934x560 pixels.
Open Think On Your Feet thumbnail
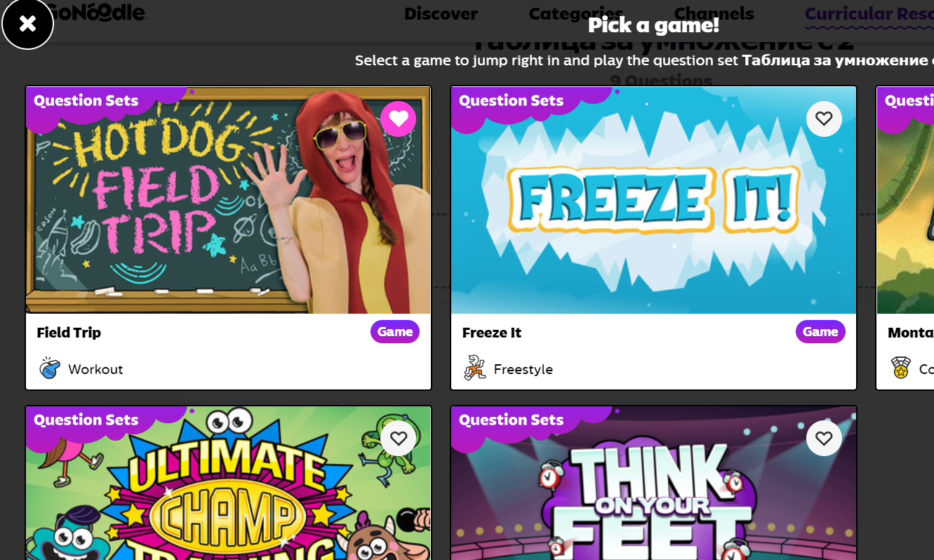653,483
